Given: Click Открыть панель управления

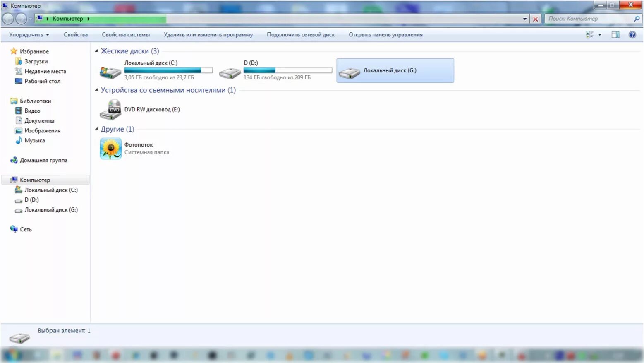Looking at the screenshot, I should coord(385,35).
